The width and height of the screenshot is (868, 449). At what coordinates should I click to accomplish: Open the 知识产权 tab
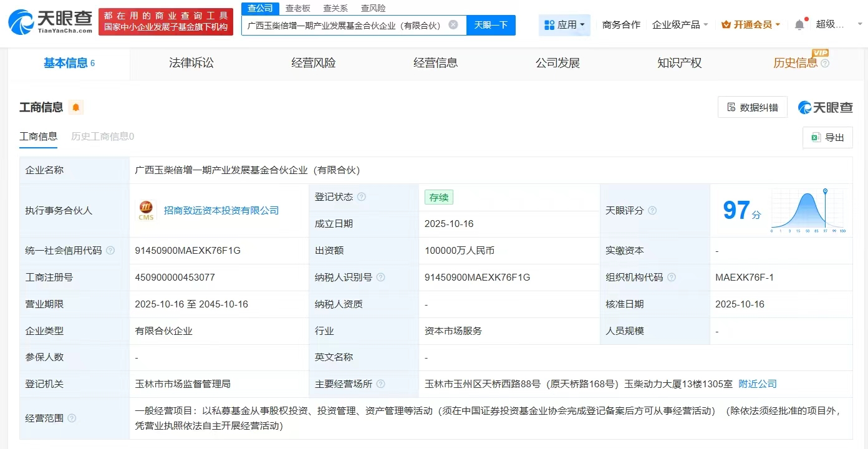679,63
